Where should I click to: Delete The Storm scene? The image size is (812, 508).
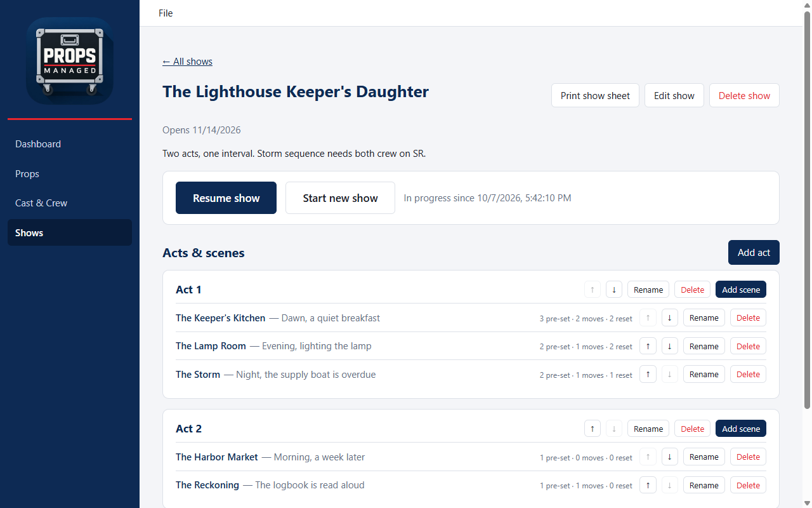click(x=748, y=374)
